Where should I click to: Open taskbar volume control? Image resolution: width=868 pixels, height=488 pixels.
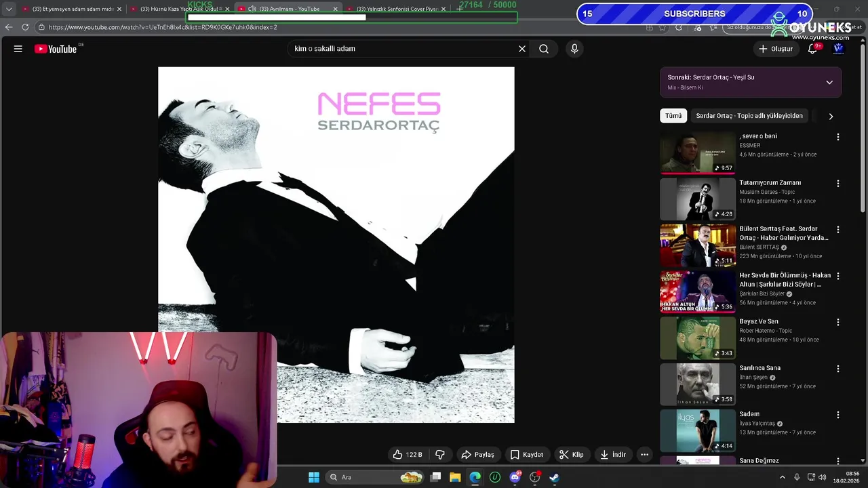tap(822, 477)
